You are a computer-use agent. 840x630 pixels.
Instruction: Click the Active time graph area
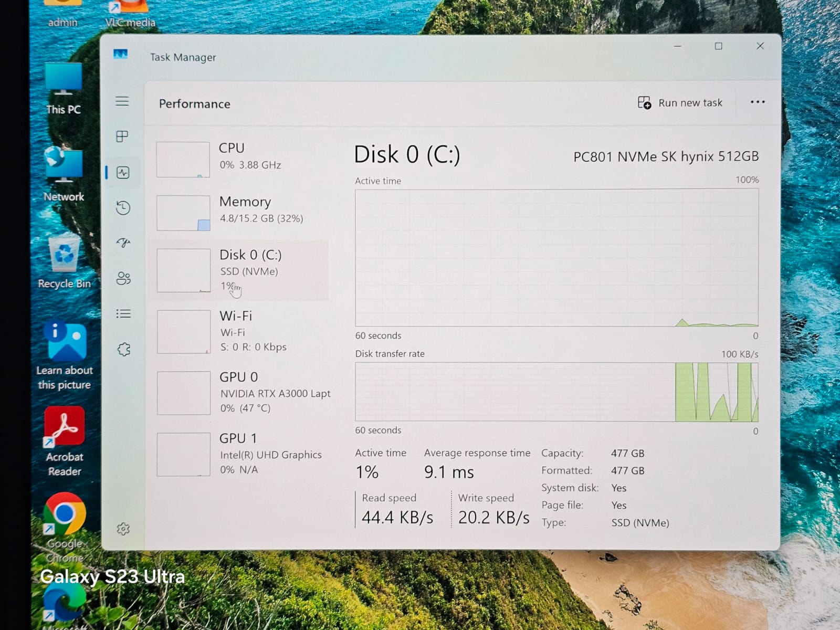click(556, 258)
